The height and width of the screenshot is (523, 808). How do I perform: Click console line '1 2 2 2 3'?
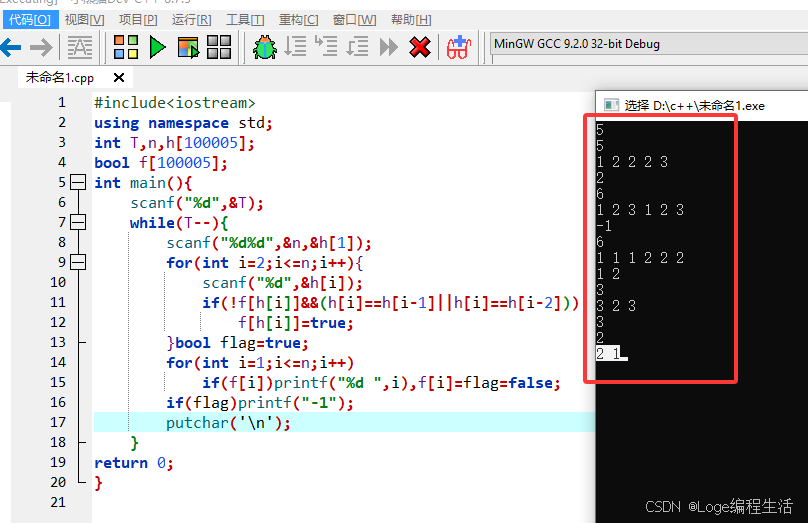pos(632,162)
